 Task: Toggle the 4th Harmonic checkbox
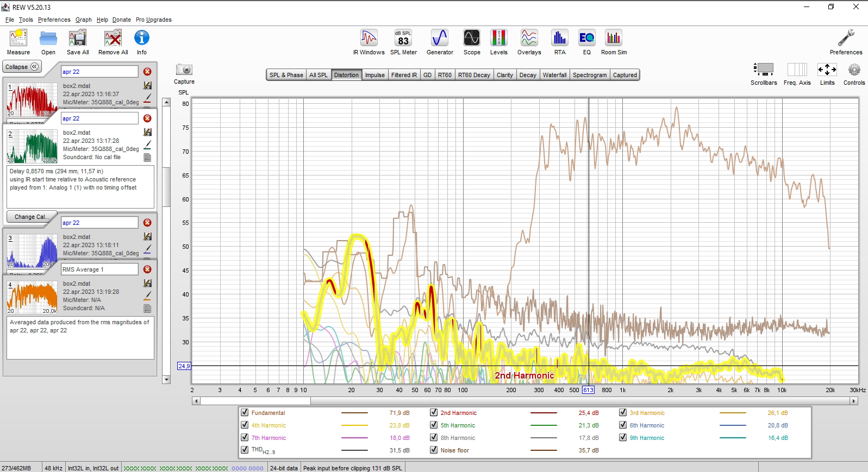pyautogui.click(x=245, y=425)
